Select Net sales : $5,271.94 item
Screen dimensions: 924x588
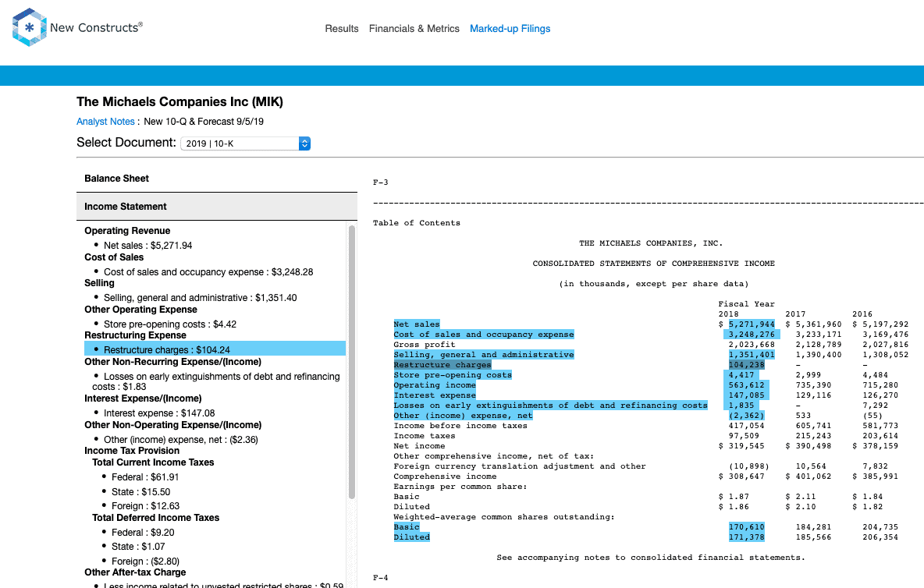tap(148, 246)
